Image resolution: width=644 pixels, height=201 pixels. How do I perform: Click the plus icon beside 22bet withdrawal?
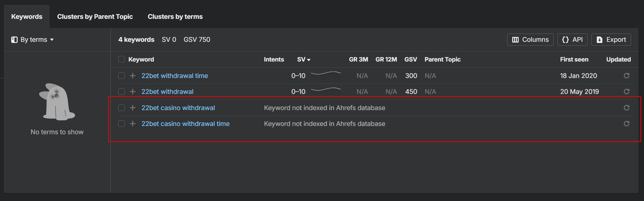pyautogui.click(x=133, y=92)
